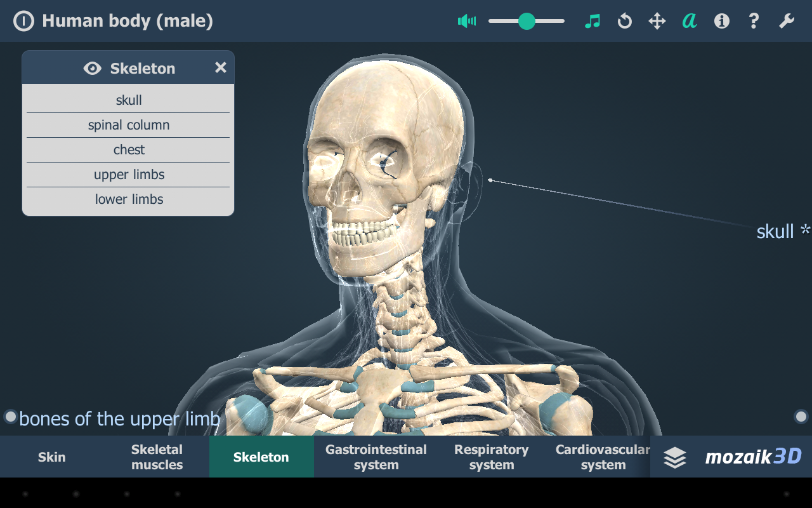Open the layers stack icon near mozaik3D
812x508 pixels.
(x=676, y=457)
